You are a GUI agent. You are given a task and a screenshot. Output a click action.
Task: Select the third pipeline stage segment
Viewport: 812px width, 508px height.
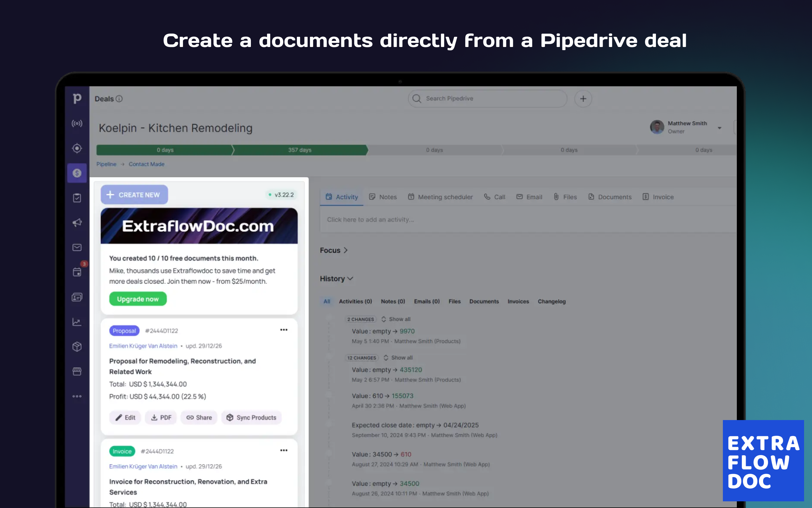[435, 150]
